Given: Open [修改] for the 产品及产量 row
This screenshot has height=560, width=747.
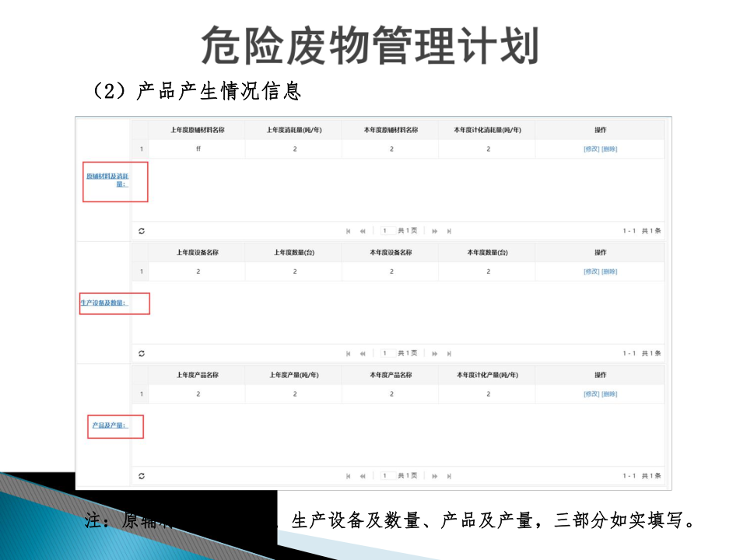Looking at the screenshot, I should click(x=591, y=394).
